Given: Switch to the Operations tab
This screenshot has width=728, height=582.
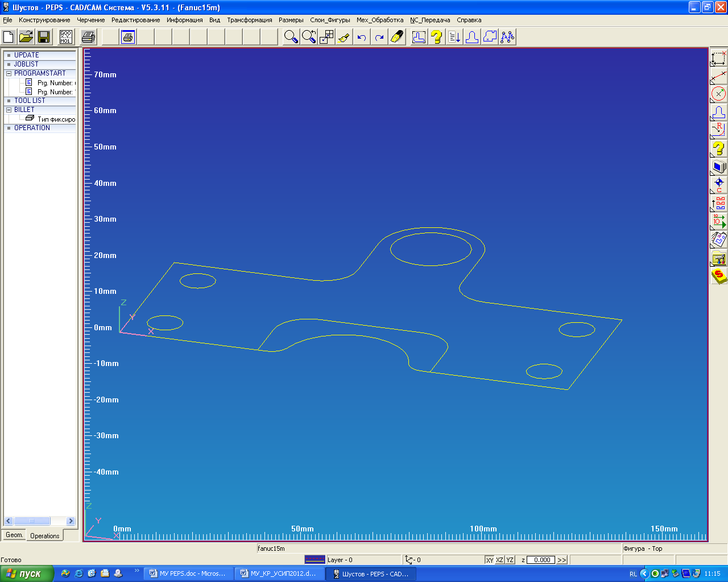Looking at the screenshot, I should (x=44, y=535).
